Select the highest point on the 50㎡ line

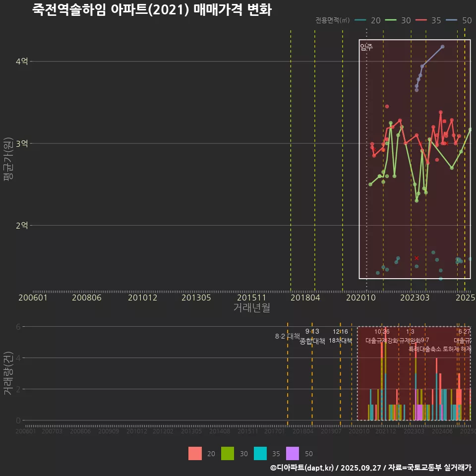point(442,47)
